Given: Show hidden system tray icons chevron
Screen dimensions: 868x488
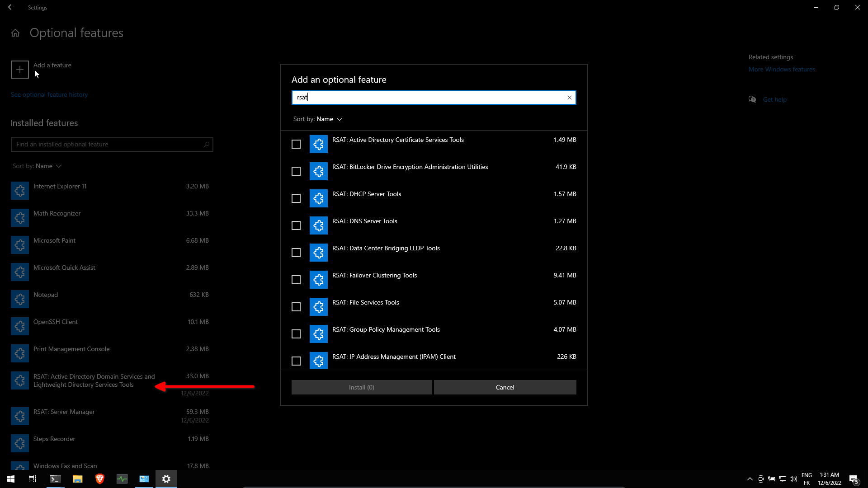Looking at the screenshot, I should click(x=750, y=479).
